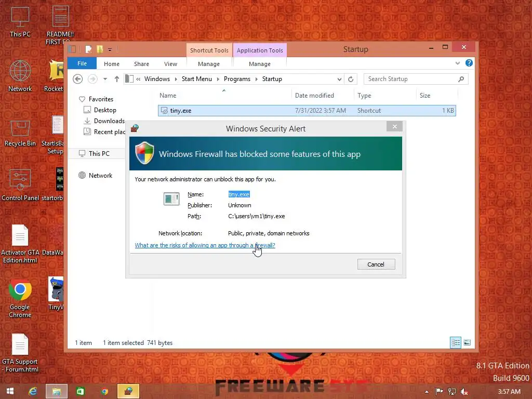The height and width of the screenshot is (399, 532).
Task: Go back in Explorer navigation
Action: pos(78,79)
